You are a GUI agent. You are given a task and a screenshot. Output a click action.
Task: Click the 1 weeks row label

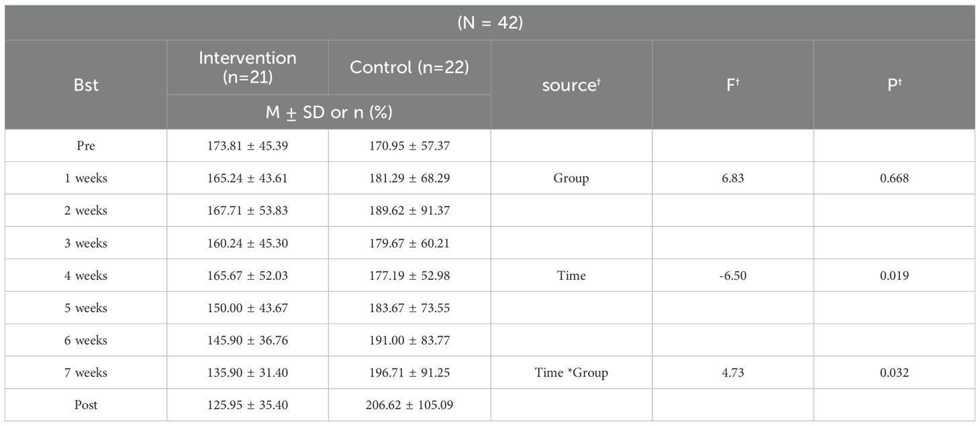coord(86,178)
